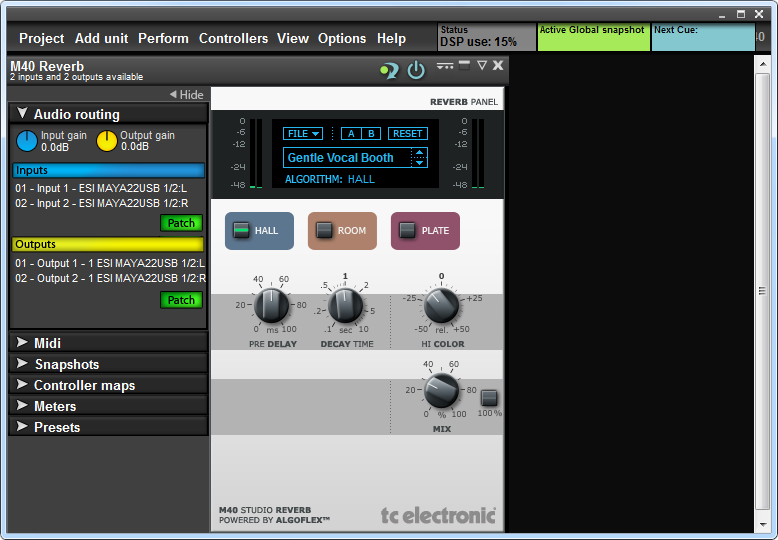Viewport: 778px width, 540px height.
Task: Click the RESET button
Action: click(407, 134)
